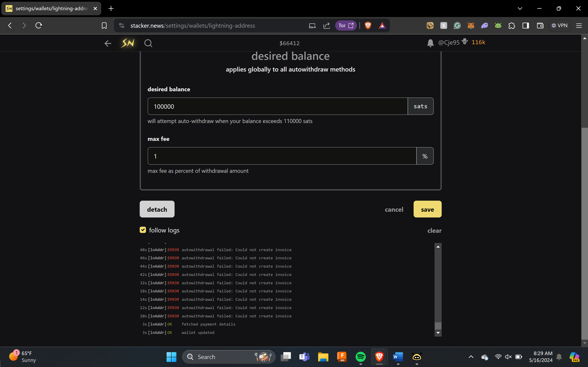Click the log panel scrollbar down arrow
This screenshot has height=367, width=588.
point(438,333)
